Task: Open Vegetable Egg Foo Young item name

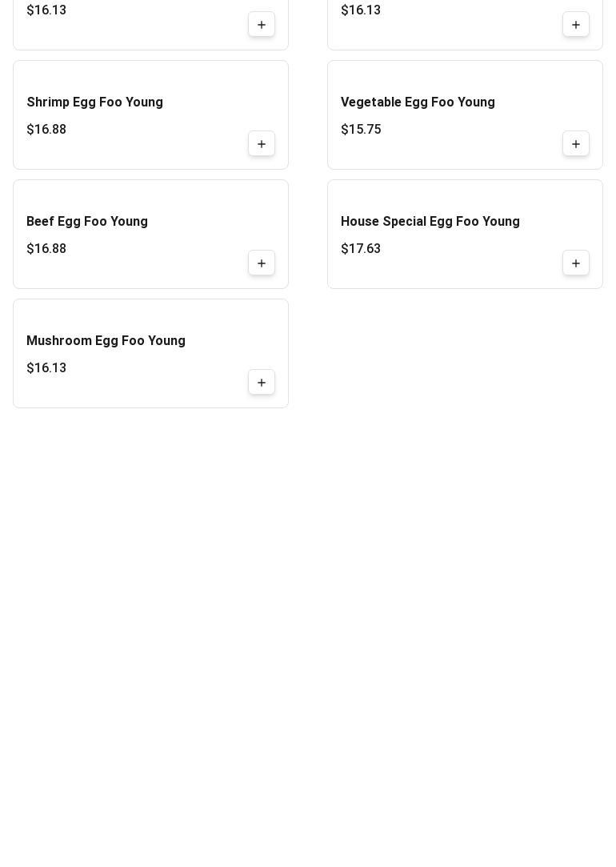Action: point(418,102)
